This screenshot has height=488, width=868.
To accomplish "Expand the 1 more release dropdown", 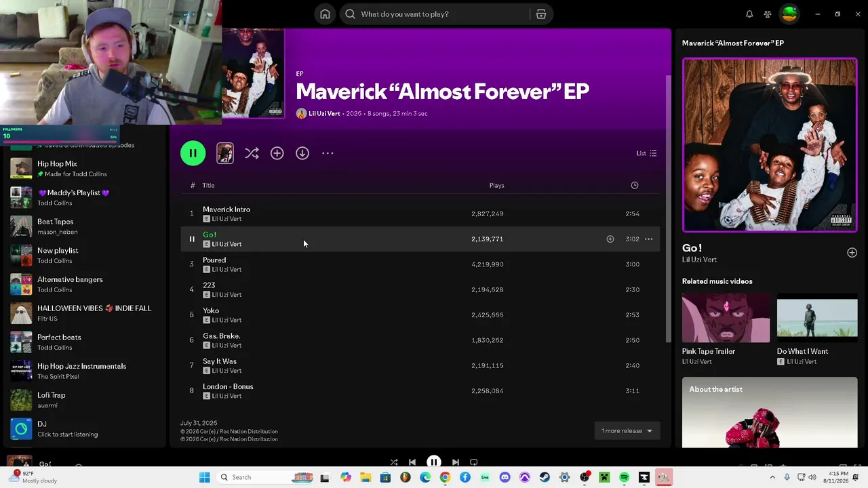I will pos(627,431).
